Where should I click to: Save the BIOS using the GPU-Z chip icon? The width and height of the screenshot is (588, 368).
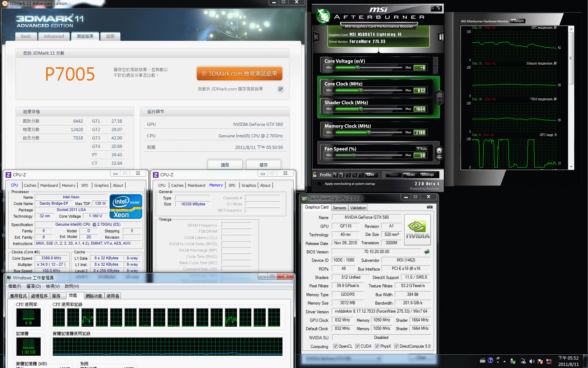[x=427, y=252]
